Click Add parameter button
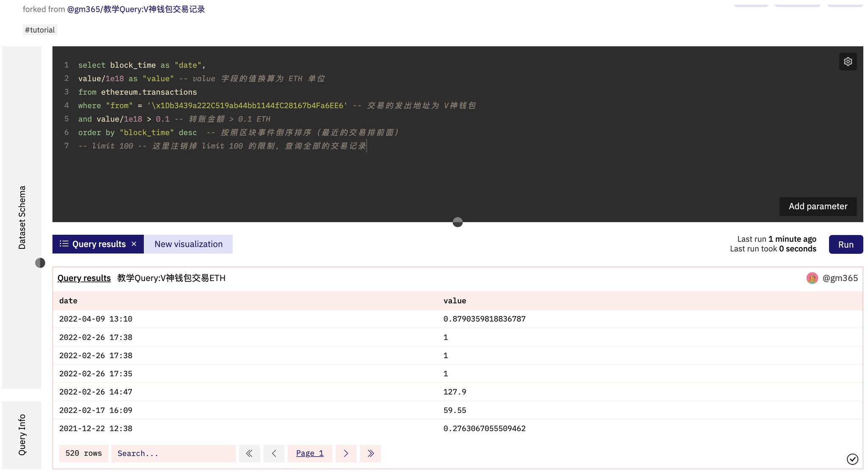868x473 pixels. (x=818, y=206)
